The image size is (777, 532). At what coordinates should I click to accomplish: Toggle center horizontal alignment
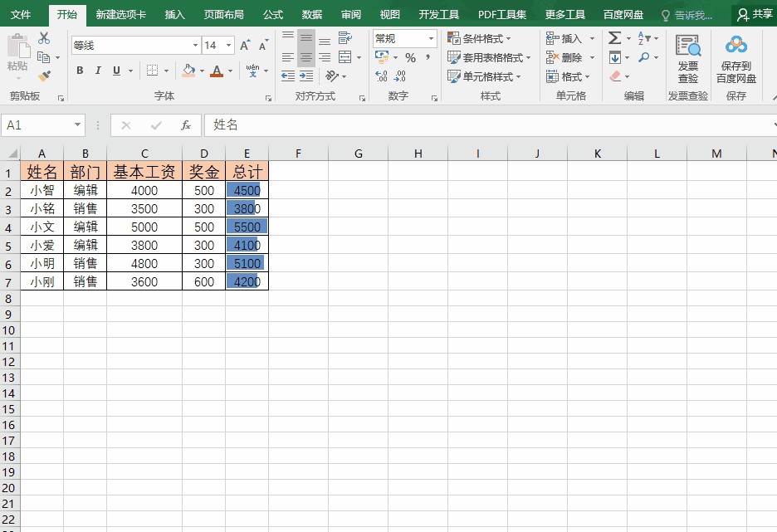(x=306, y=57)
